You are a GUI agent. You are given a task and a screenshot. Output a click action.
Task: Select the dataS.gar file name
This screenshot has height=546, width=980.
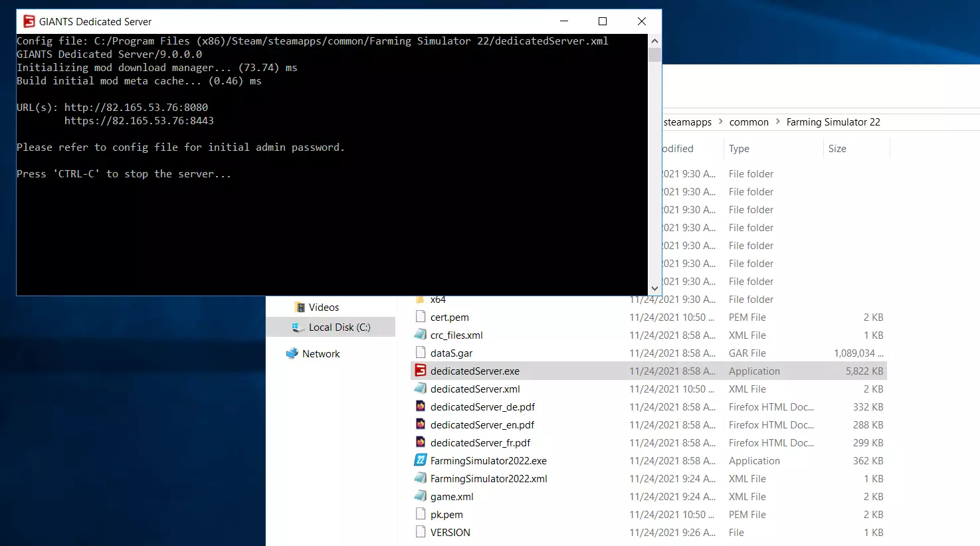452,353
